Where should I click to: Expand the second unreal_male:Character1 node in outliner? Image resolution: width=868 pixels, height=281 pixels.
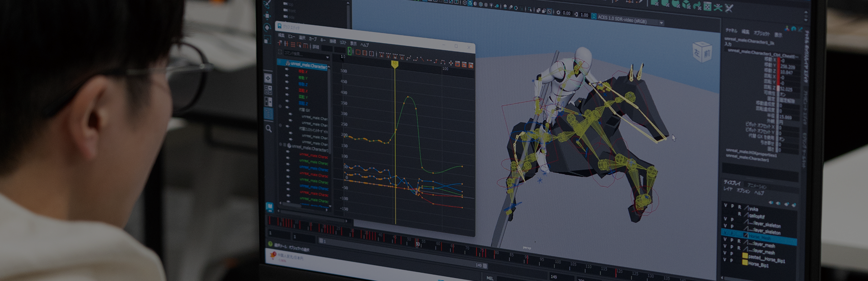[x=280, y=144]
